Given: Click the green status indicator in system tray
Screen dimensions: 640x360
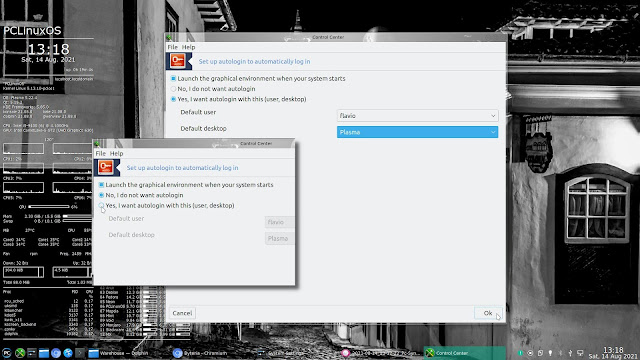Looking at the screenshot, I should 520,353.
